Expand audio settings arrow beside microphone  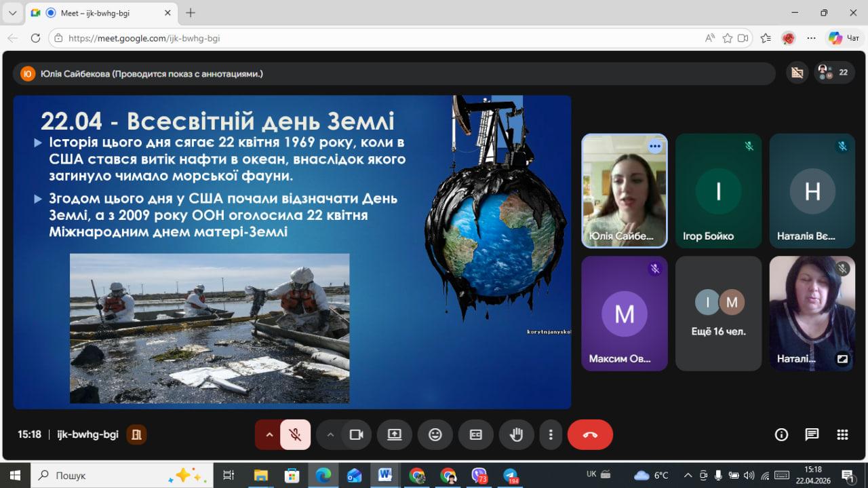(269, 434)
